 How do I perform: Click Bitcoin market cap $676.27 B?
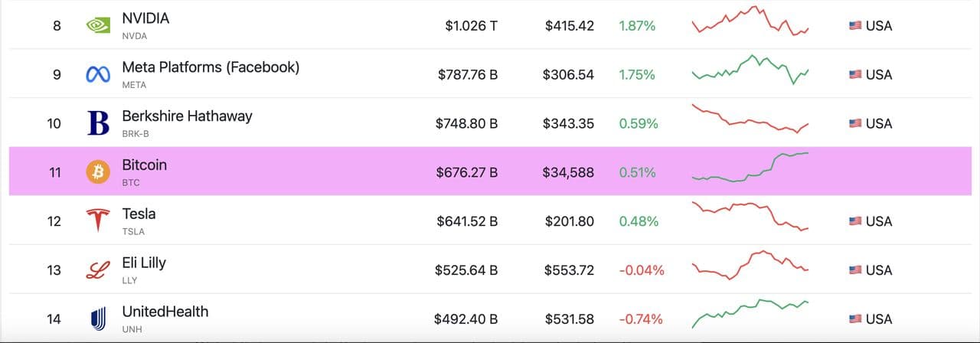point(467,172)
